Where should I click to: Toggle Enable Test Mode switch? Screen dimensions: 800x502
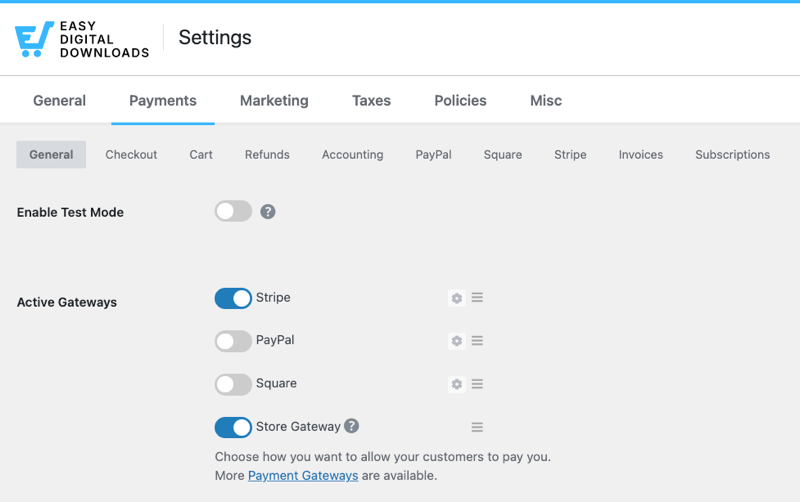233,211
